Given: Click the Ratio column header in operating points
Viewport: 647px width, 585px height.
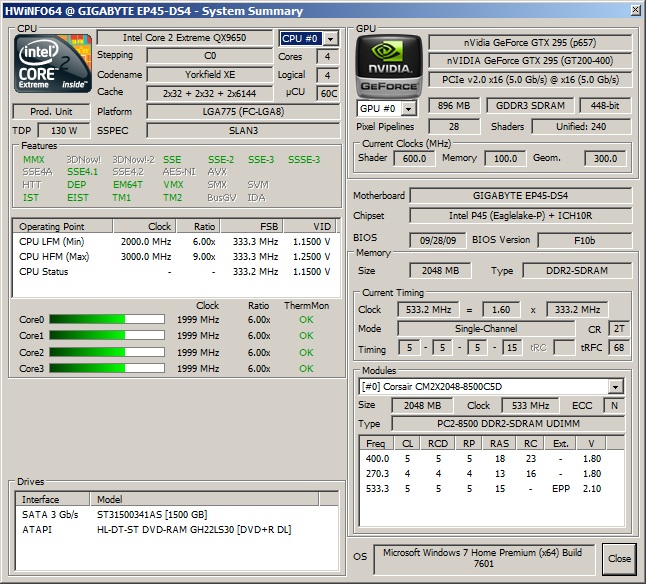Looking at the screenshot, I should click(198, 226).
